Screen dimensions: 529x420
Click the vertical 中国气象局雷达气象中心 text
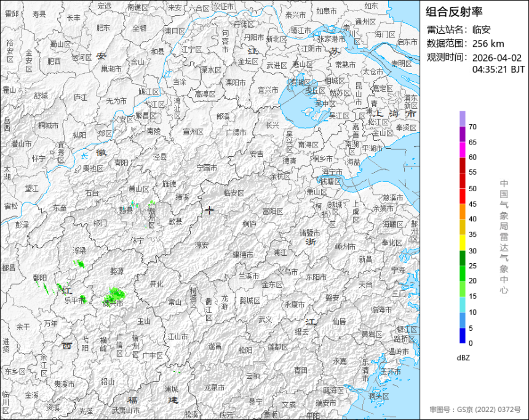[x=504, y=236]
